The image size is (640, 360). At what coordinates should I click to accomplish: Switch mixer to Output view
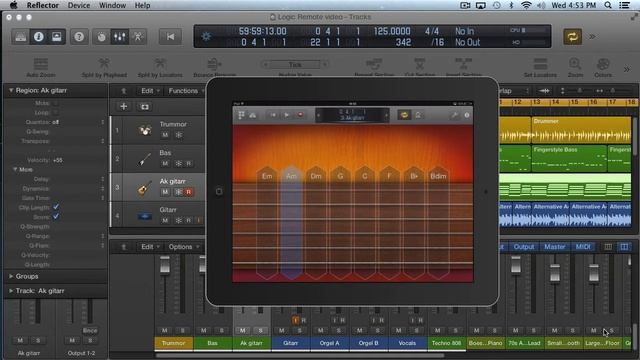tap(524, 247)
